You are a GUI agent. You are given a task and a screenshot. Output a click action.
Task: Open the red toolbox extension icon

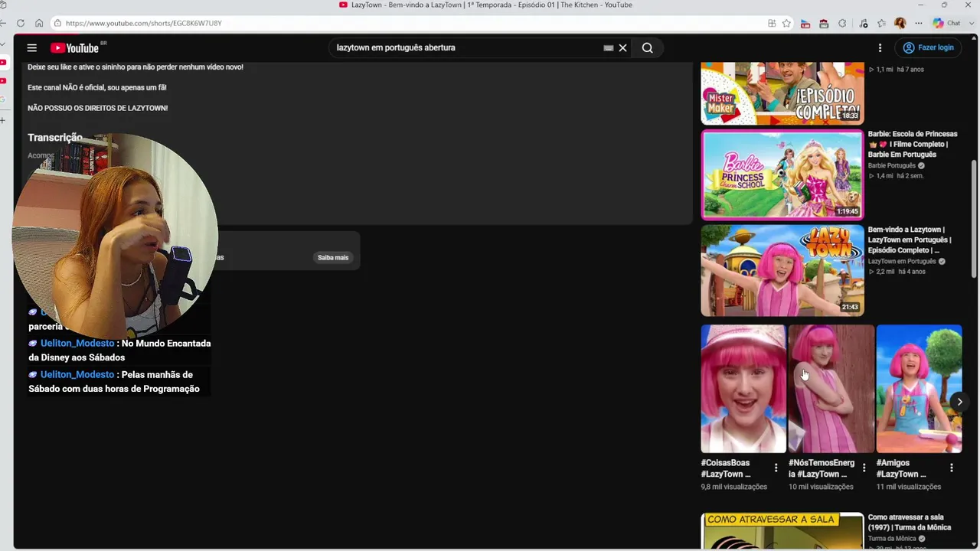pyautogui.click(x=824, y=23)
